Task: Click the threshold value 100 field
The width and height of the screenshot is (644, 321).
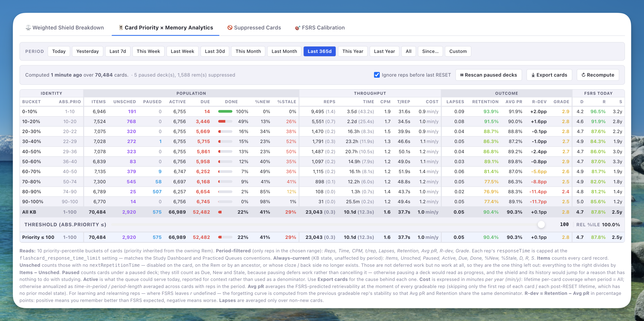Action: pyautogui.click(x=564, y=224)
